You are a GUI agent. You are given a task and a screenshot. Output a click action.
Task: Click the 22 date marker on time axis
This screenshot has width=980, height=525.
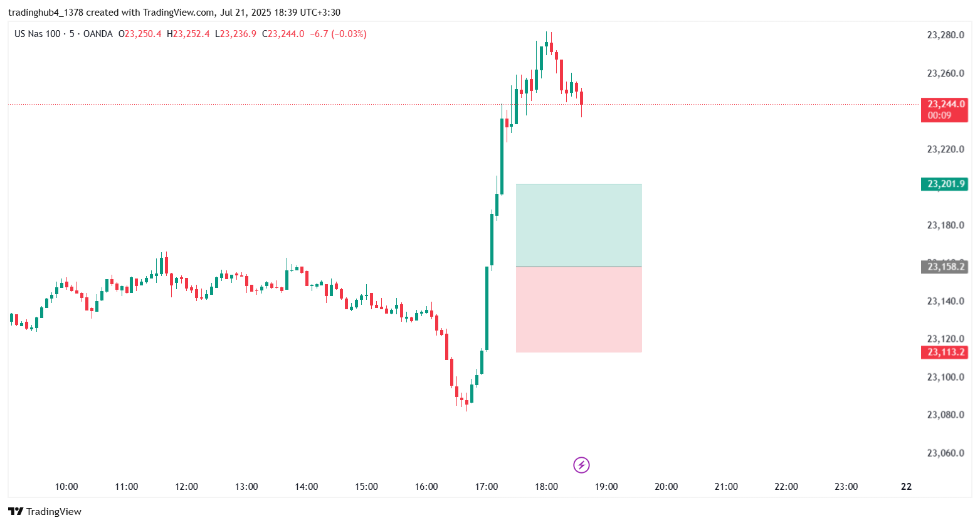(906, 487)
